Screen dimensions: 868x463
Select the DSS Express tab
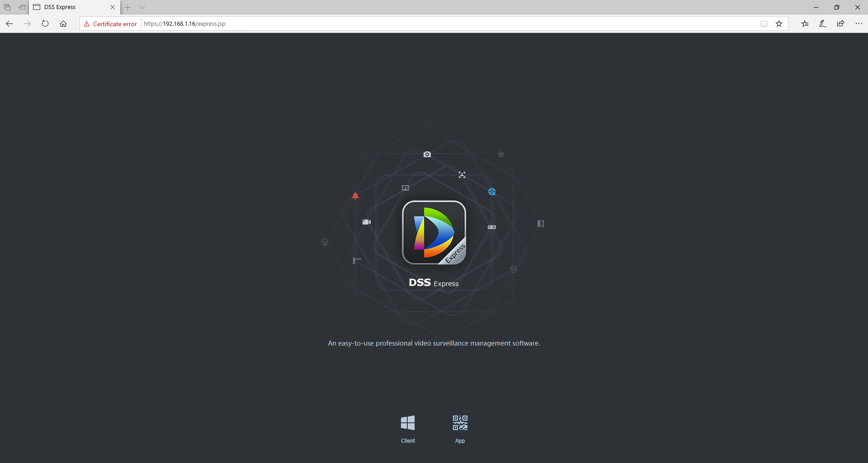point(75,7)
